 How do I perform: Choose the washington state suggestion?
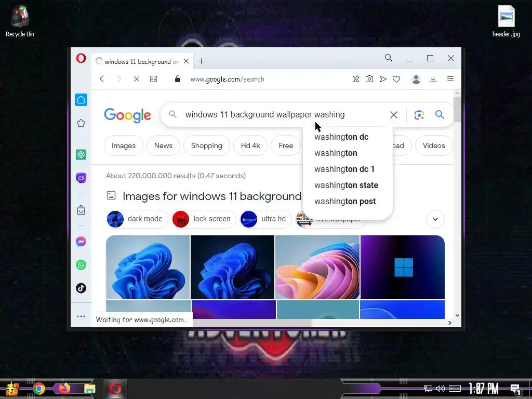click(x=348, y=185)
